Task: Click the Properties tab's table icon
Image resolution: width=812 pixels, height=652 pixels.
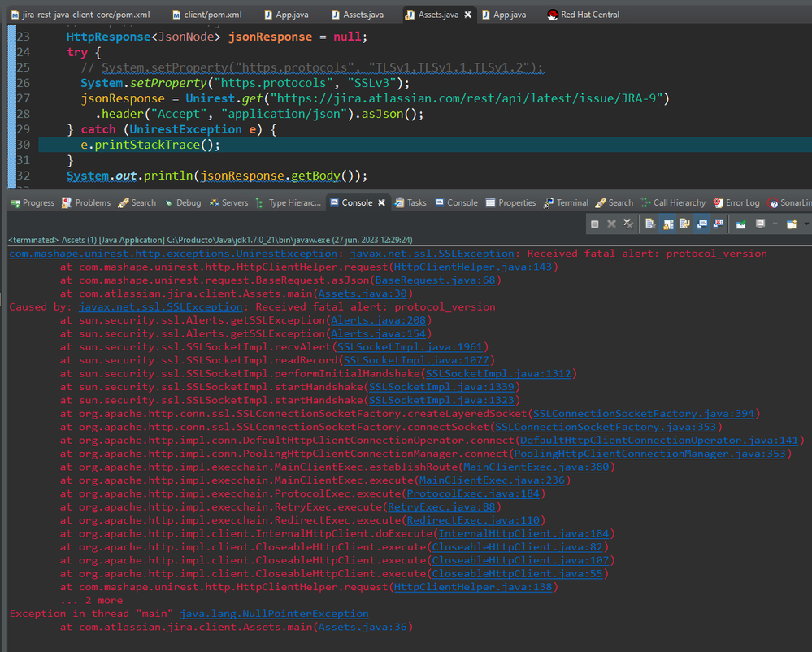Action: tap(490, 202)
